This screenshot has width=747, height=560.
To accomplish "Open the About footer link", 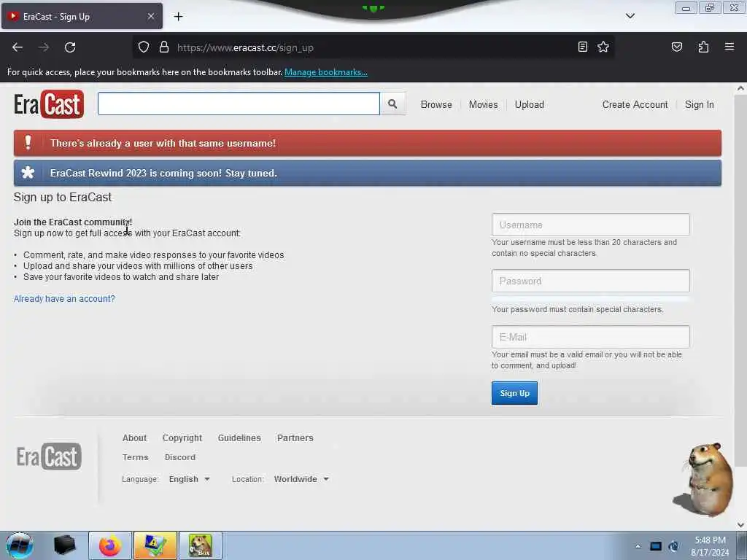I will tap(134, 437).
